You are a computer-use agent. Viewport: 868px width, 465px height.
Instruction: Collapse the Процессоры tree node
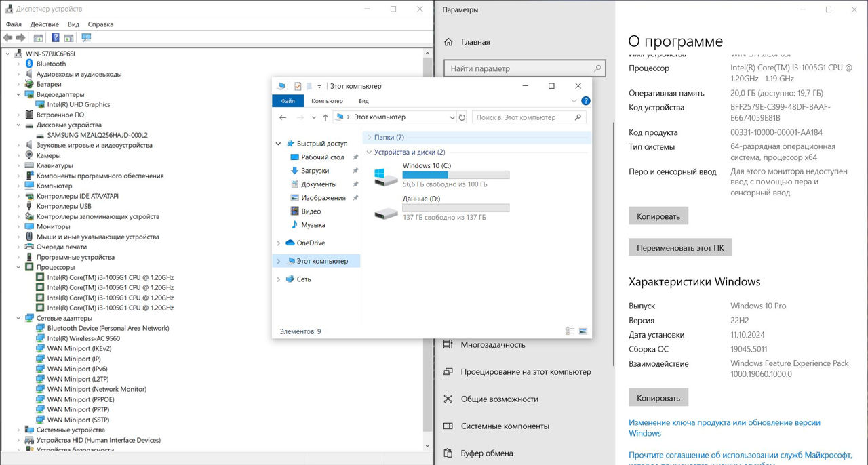[19, 267]
